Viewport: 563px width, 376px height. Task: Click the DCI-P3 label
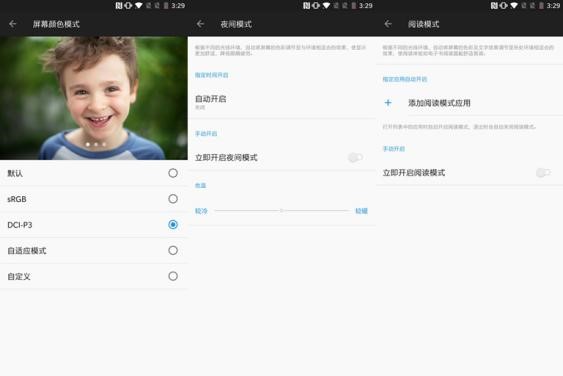click(20, 225)
